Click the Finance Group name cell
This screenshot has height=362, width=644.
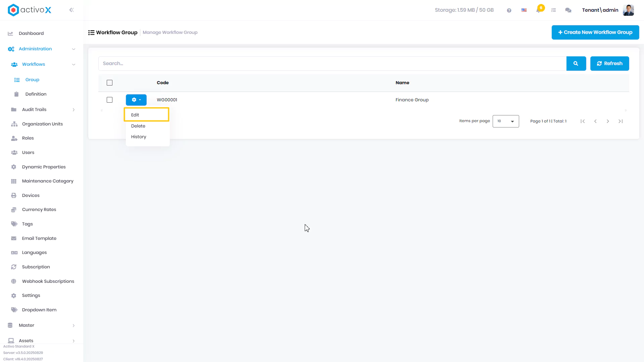coord(412,100)
